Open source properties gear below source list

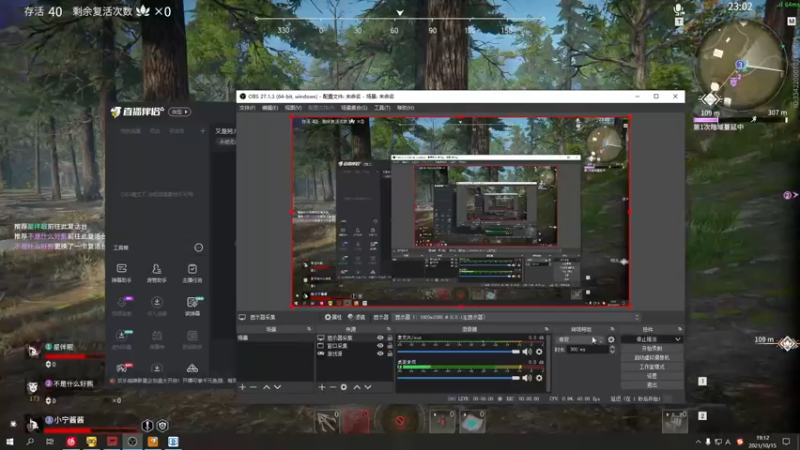pos(344,387)
